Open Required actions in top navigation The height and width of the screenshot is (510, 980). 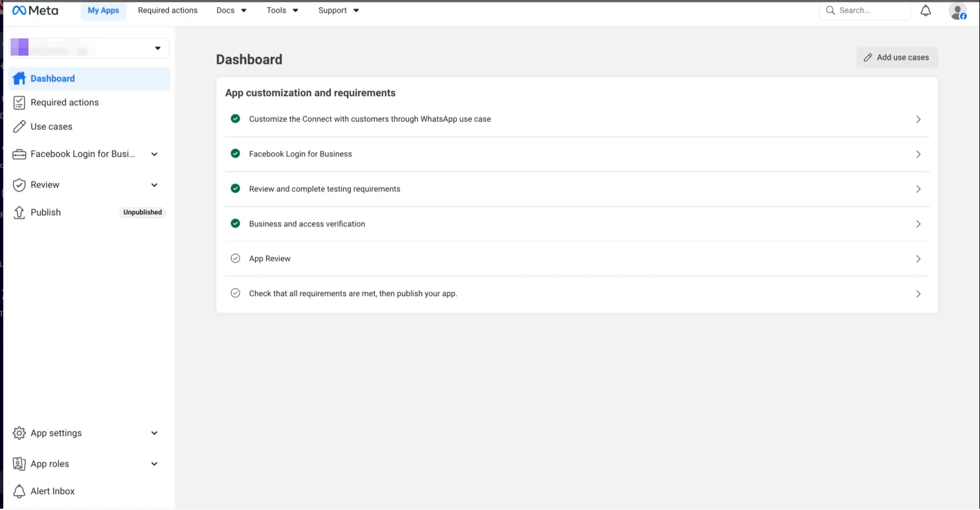pyautogui.click(x=168, y=11)
